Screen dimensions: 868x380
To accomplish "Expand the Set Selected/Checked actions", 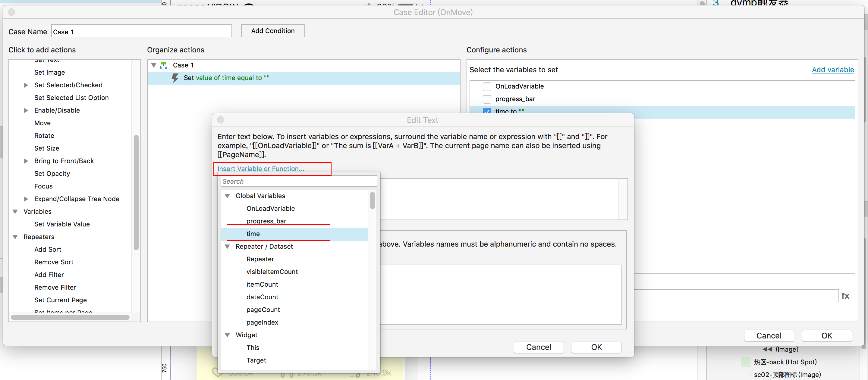I will [x=26, y=85].
